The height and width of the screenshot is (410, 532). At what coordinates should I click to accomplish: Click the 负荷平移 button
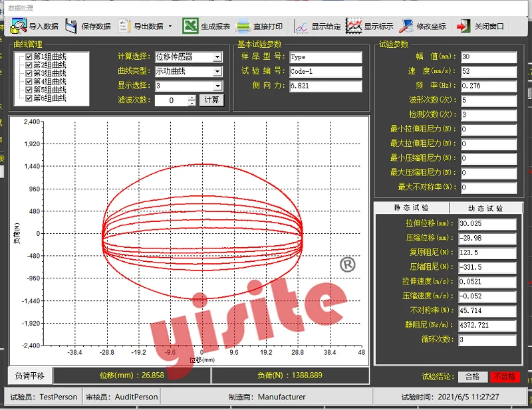click(30, 375)
